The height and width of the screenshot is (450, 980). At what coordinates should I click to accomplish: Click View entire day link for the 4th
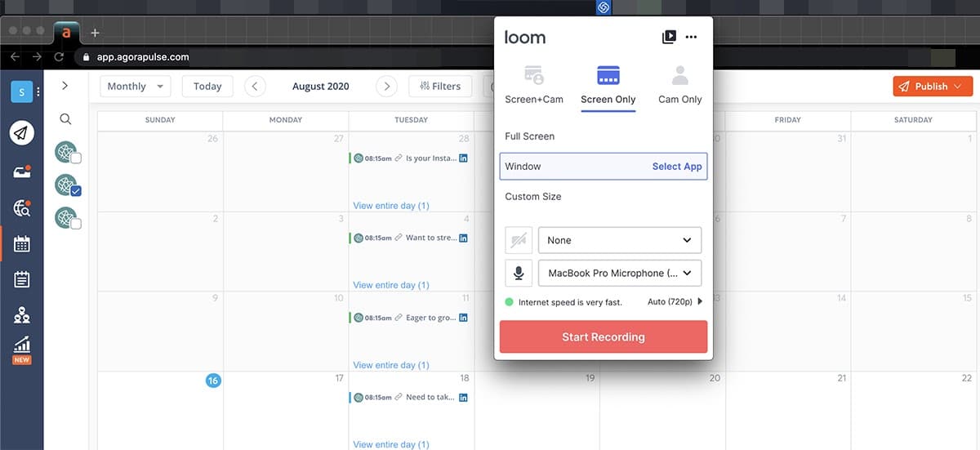pyautogui.click(x=390, y=285)
